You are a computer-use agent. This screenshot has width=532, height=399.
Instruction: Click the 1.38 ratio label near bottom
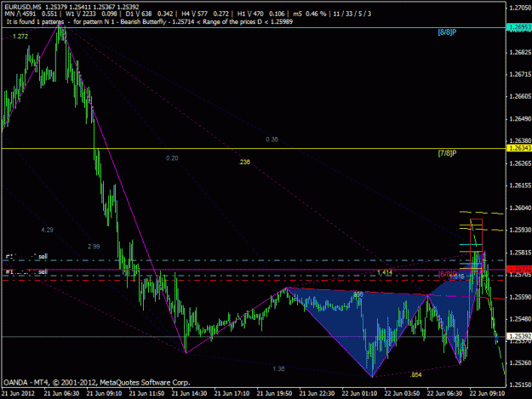[x=278, y=368]
